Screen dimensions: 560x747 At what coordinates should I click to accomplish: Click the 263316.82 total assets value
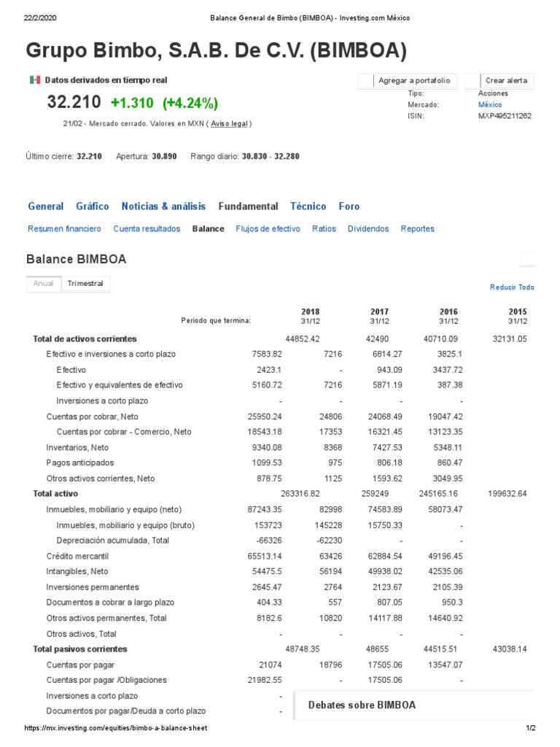(x=300, y=494)
